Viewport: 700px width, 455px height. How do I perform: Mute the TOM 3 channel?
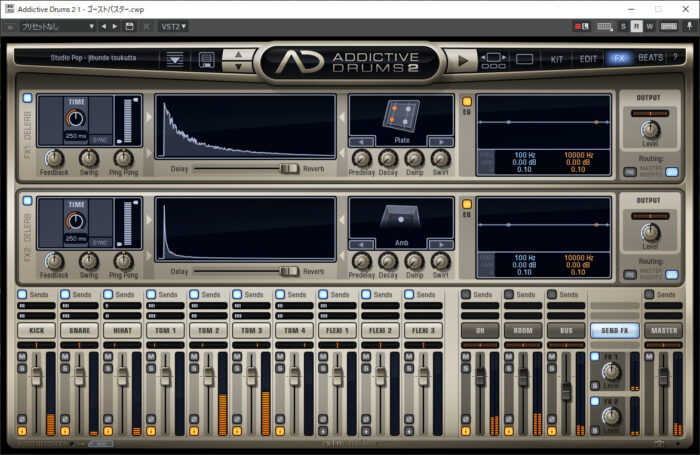(237, 357)
